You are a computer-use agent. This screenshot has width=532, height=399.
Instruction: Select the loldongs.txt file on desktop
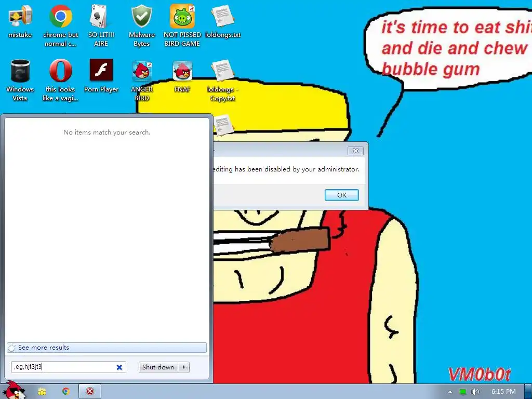click(x=223, y=21)
